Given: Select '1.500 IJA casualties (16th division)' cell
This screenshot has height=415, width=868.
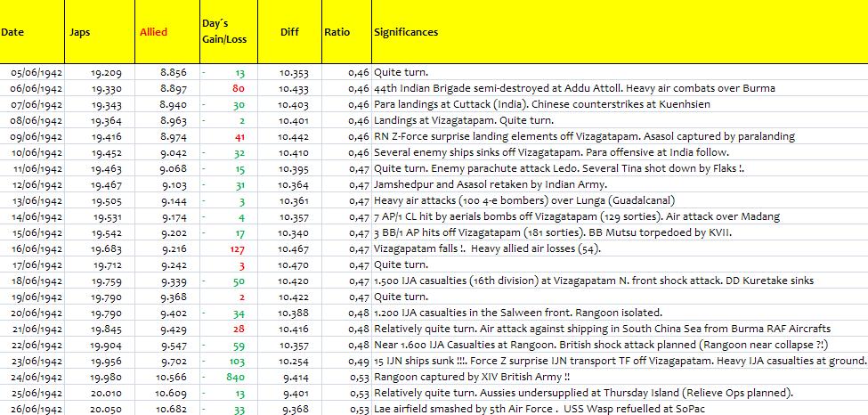Looking at the screenshot, I should click(620, 281).
